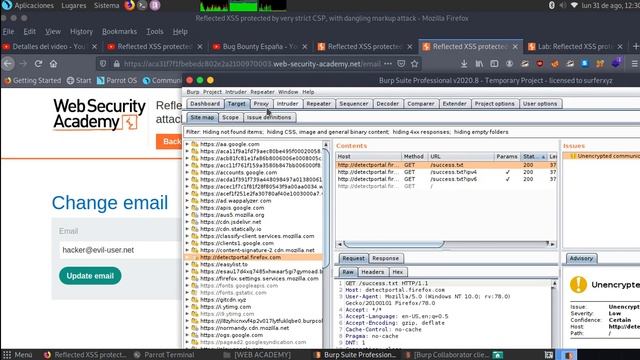
Task: Expand the https://gitcdn.xyz node
Action: 187,300
